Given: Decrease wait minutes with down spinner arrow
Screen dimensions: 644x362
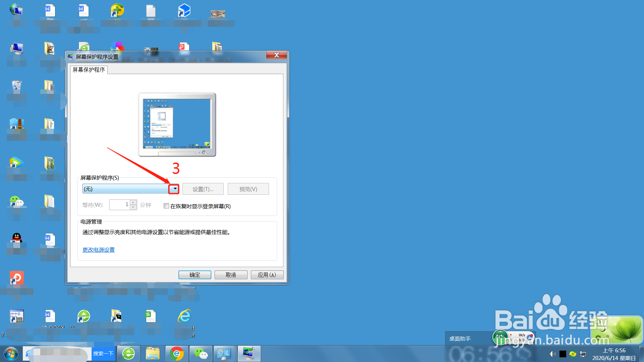Looking at the screenshot, I should click(133, 207).
